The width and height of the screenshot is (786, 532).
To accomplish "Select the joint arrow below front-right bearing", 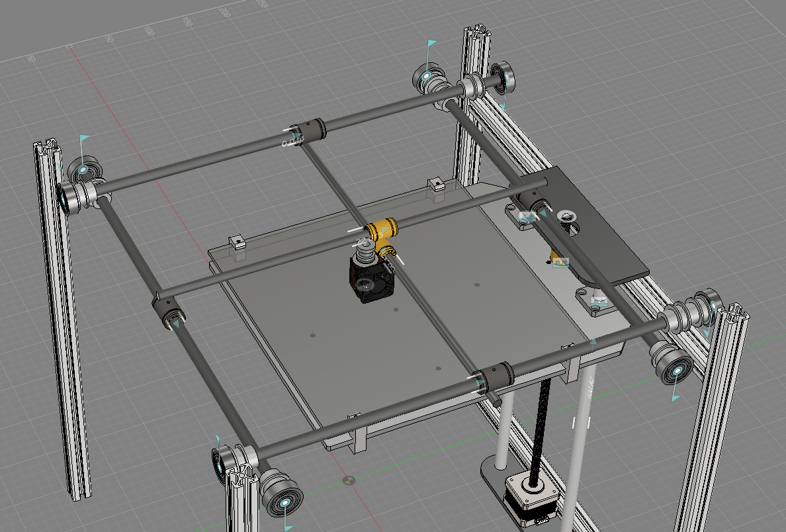I will (x=676, y=397).
